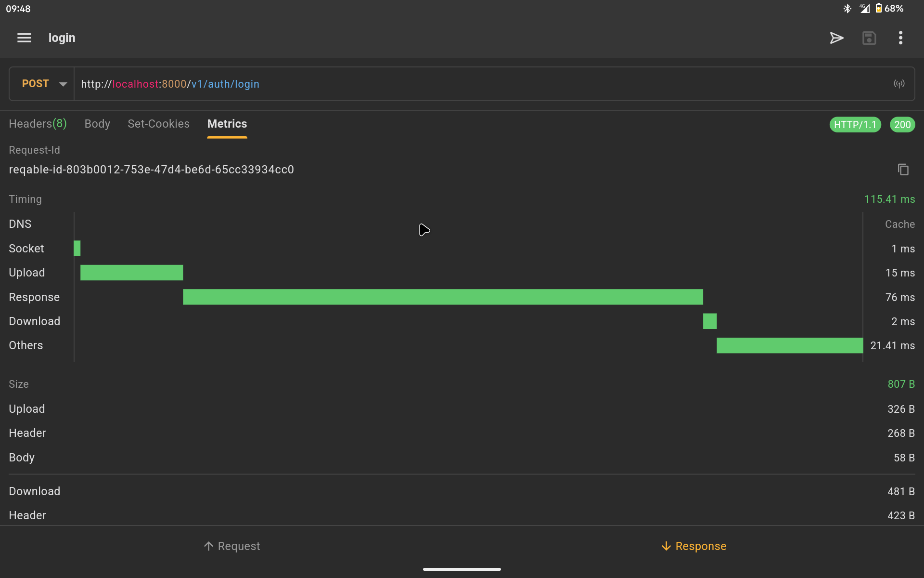Image resolution: width=924 pixels, height=578 pixels.
Task: Select the Set-Cookies tab
Action: (158, 124)
